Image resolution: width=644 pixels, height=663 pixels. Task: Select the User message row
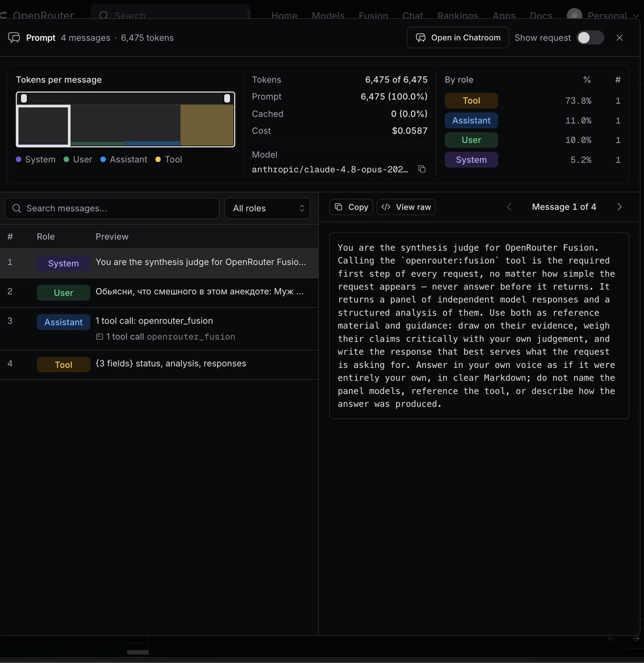click(159, 292)
